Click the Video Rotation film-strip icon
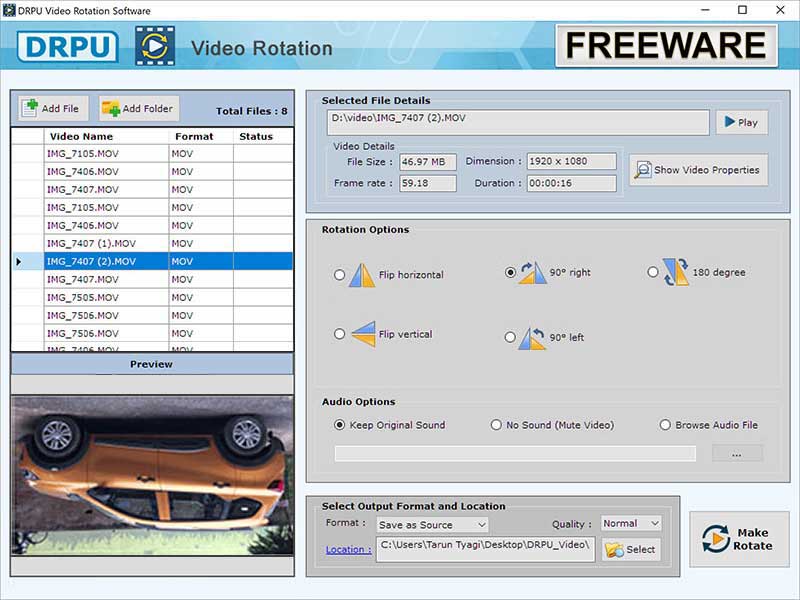The height and width of the screenshot is (600, 800). pos(155,46)
